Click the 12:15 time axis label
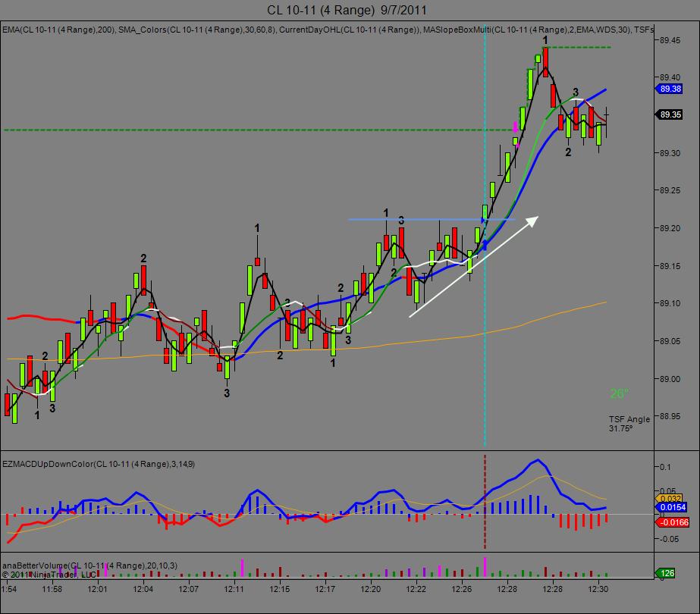Viewport: 700px width, 614px height. (x=279, y=590)
